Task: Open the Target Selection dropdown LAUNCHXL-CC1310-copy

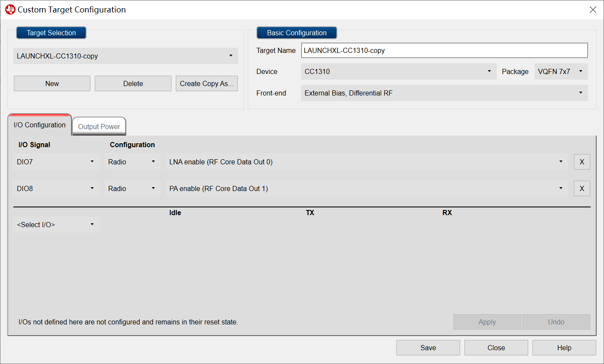Action: coord(126,56)
